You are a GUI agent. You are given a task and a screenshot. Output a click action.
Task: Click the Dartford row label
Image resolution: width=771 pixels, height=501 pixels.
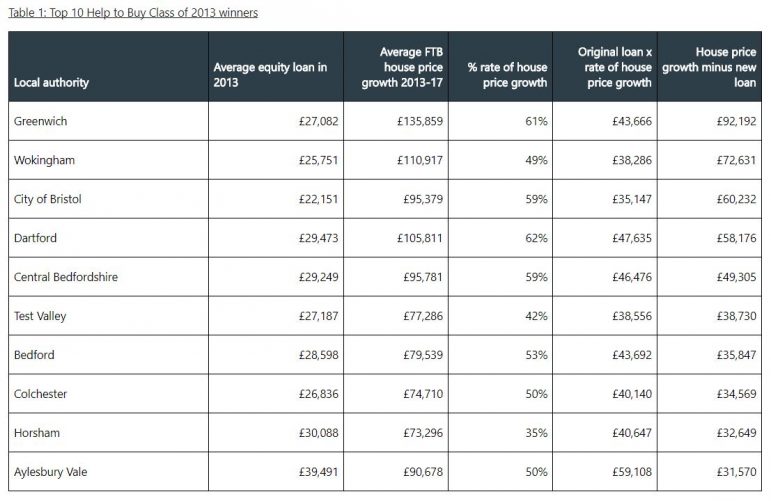tap(36, 237)
